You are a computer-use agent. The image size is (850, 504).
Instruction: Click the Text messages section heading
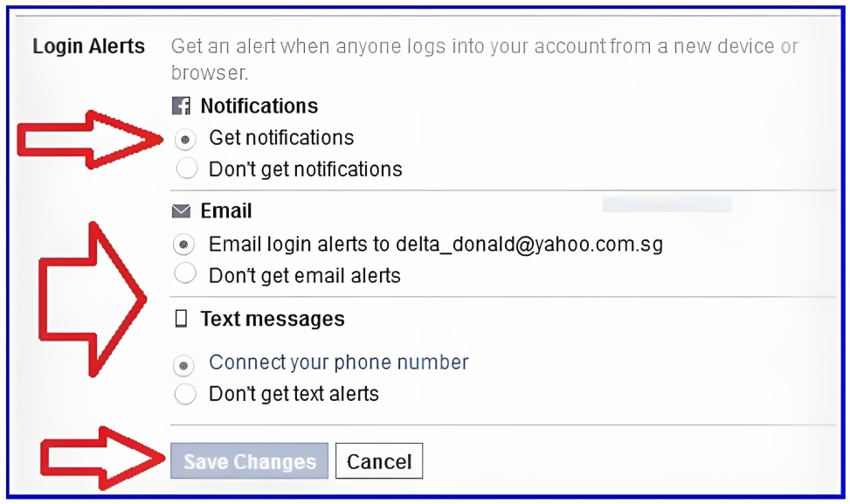[273, 319]
